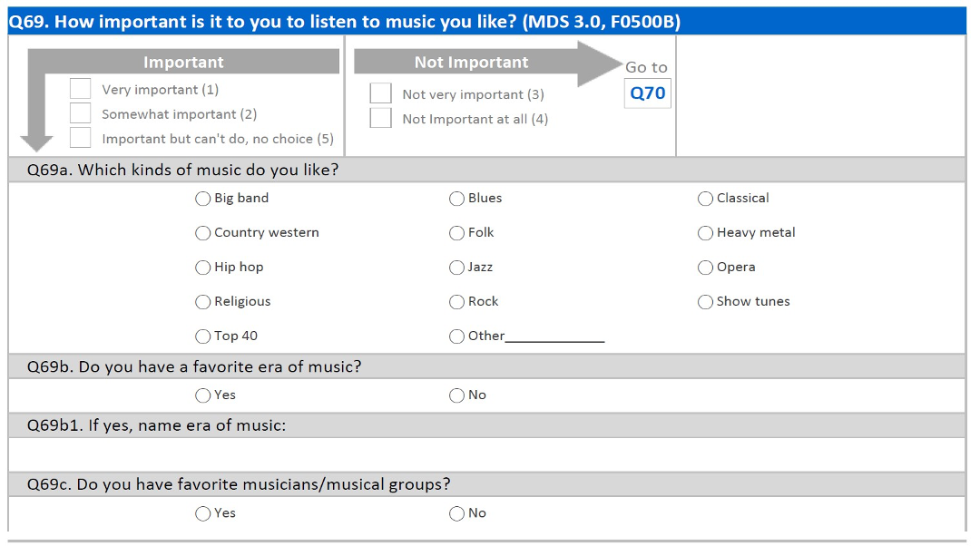980x546 pixels.
Task: Select Heavy metal option
Action: (x=705, y=232)
